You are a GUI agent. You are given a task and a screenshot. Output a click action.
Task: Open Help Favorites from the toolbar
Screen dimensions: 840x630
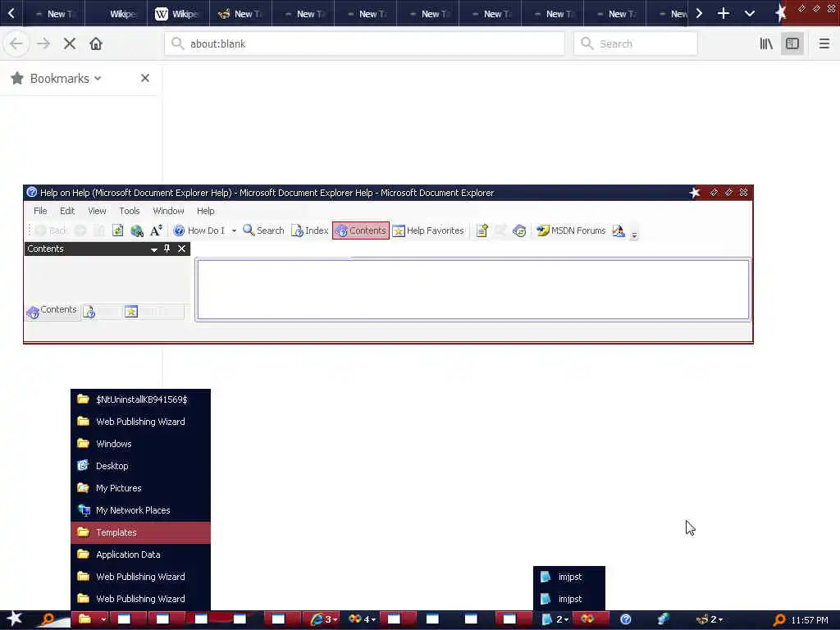tap(428, 231)
